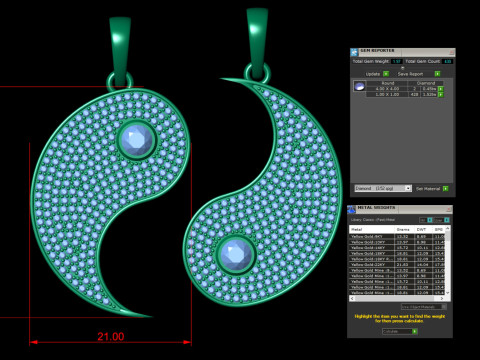Select the round gem shape thumbnail
Screen dimensions: 480x360
tap(359, 86)
